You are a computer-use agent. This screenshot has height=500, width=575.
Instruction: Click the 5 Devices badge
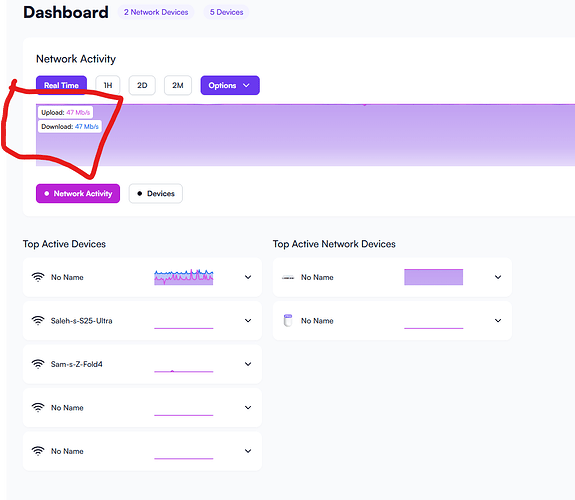[226, 12]
